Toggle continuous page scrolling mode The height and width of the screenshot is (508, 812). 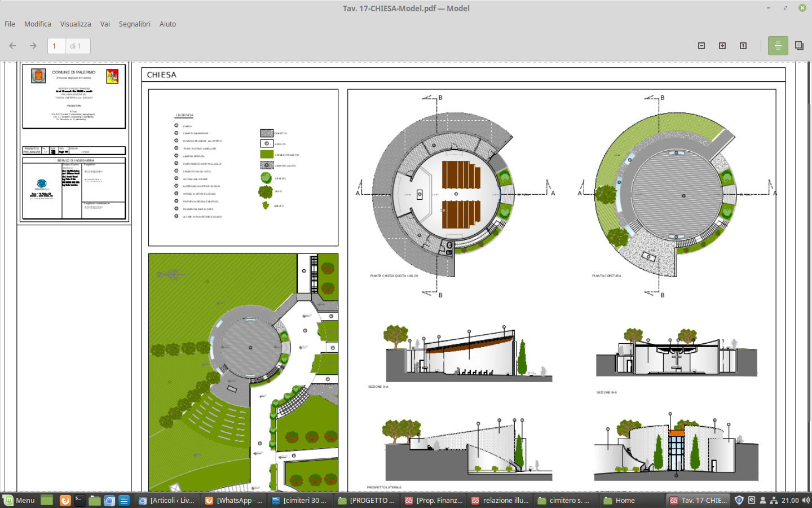[x=778, y=46]
